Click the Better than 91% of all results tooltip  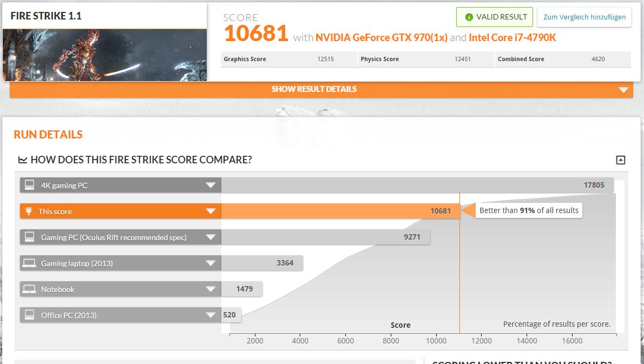coord(529,210)
